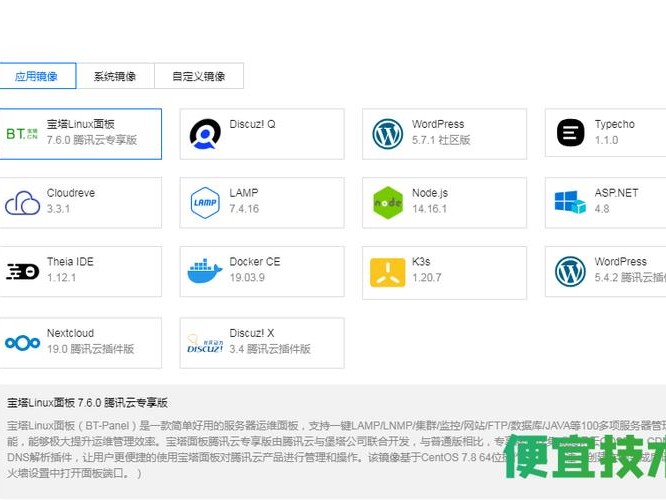Click the K3s yellow icon
The height and width of the screenshot is (500, 666).
tap(387, 272)
